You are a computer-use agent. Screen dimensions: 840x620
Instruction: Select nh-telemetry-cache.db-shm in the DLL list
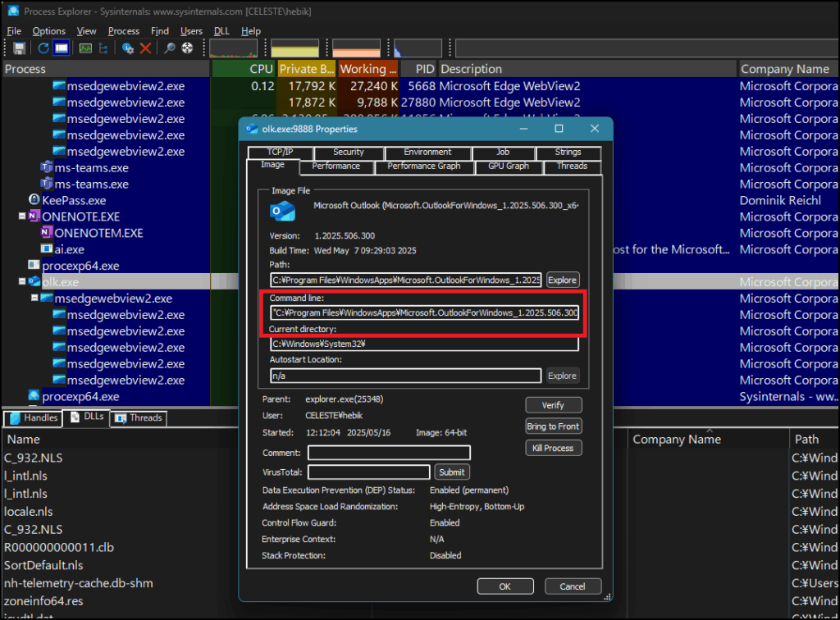(78, 583)
